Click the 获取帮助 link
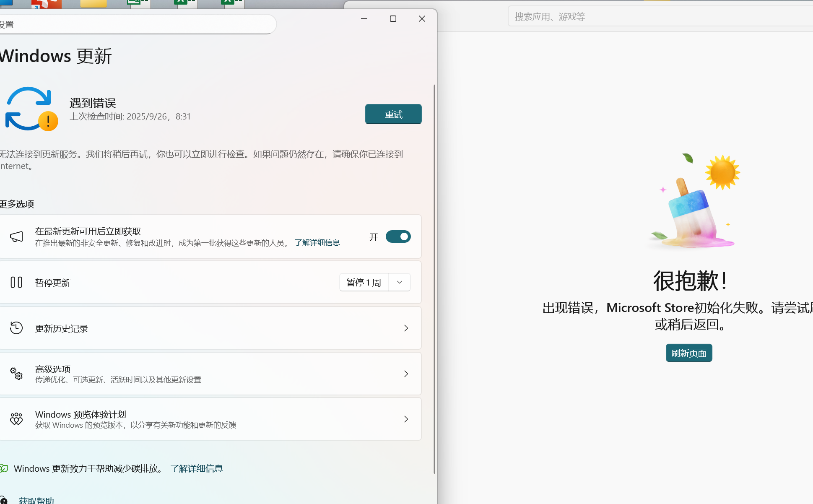The width and height of the screenshot is (813, 504). click(x=36, y=500)
